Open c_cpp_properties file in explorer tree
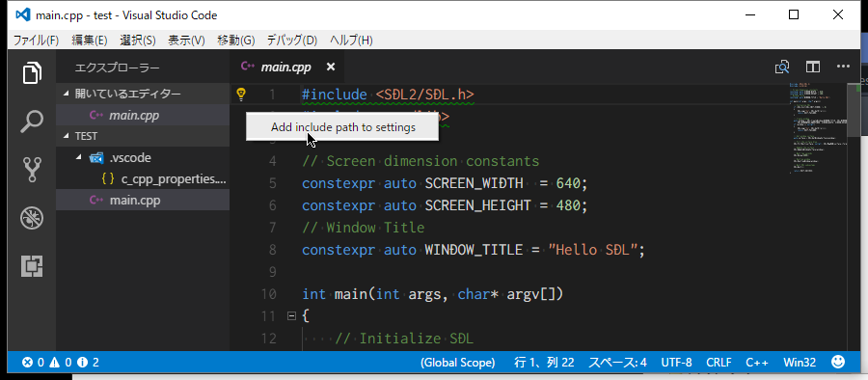This screenshot has height=380, width=868. [164, 179]
